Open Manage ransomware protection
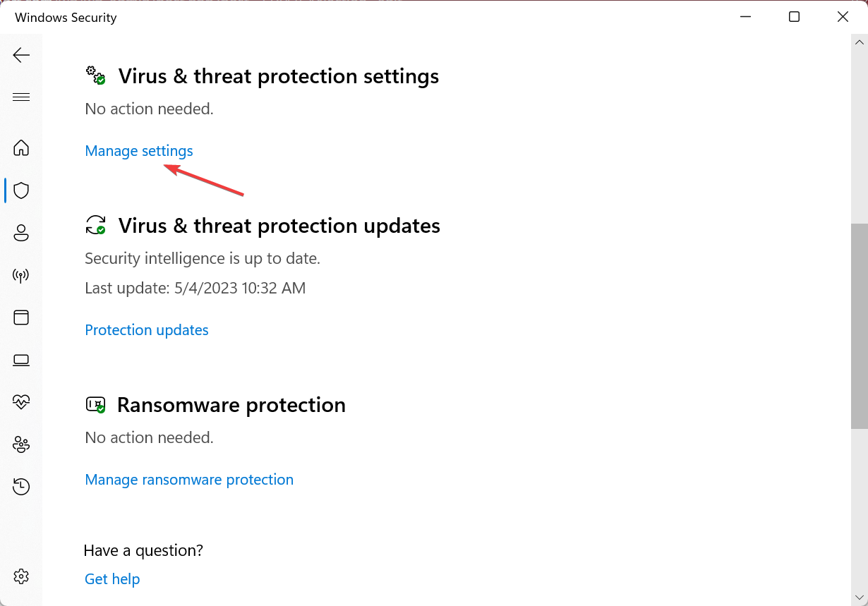 coord(189,479)
